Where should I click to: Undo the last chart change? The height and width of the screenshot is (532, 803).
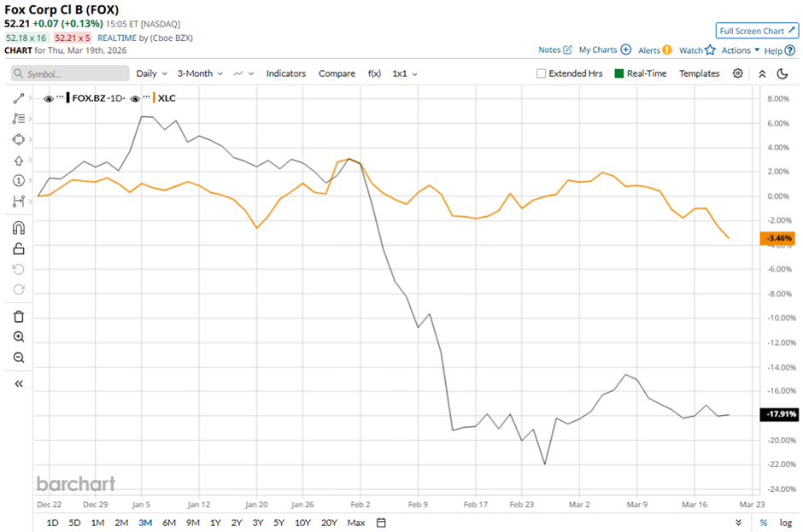[x=19, y=269]
